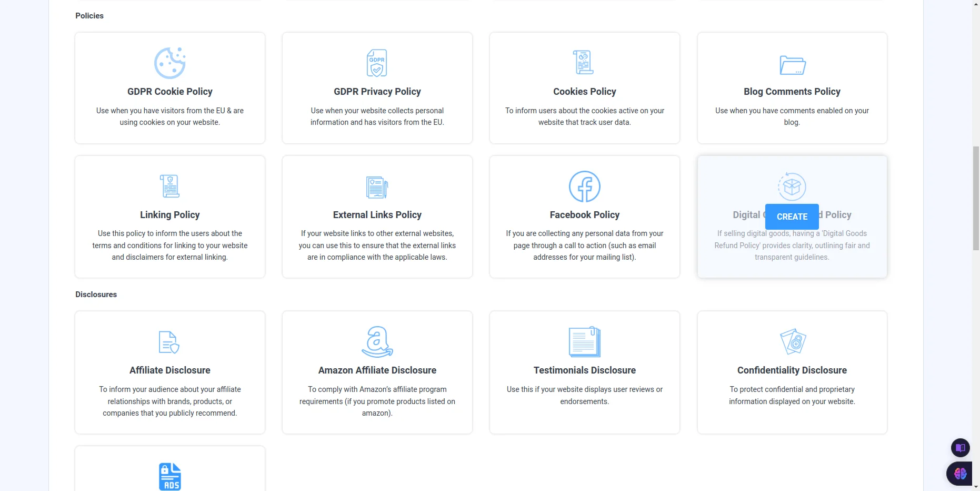Click the Confidentiality Disclosure description text
980x491 pixels.
click(x=792, y=395)
